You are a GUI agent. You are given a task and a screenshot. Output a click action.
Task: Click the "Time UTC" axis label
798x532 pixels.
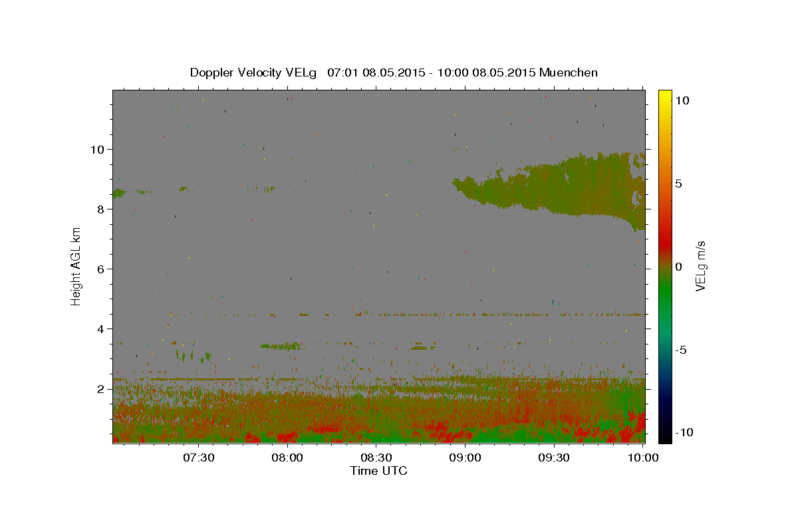click(x=378, y=471)
